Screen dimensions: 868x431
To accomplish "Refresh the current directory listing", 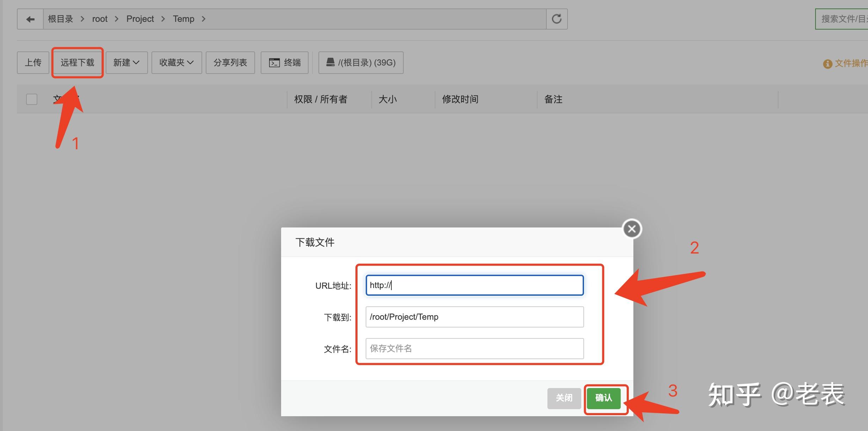I will click(557, 19).
